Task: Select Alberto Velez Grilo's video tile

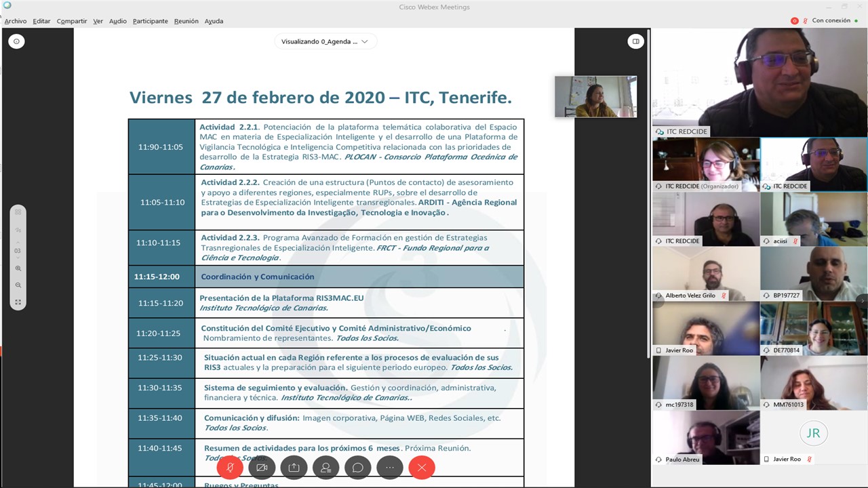Action: point(706,274)
